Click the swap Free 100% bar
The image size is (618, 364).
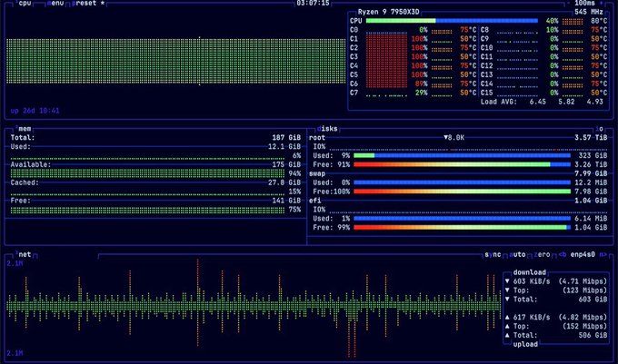click(462, 192)
